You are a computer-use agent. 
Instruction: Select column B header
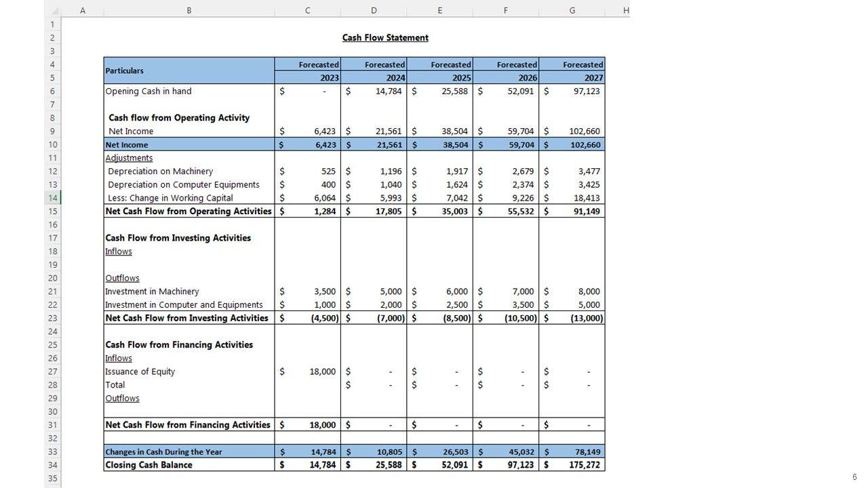189,10
